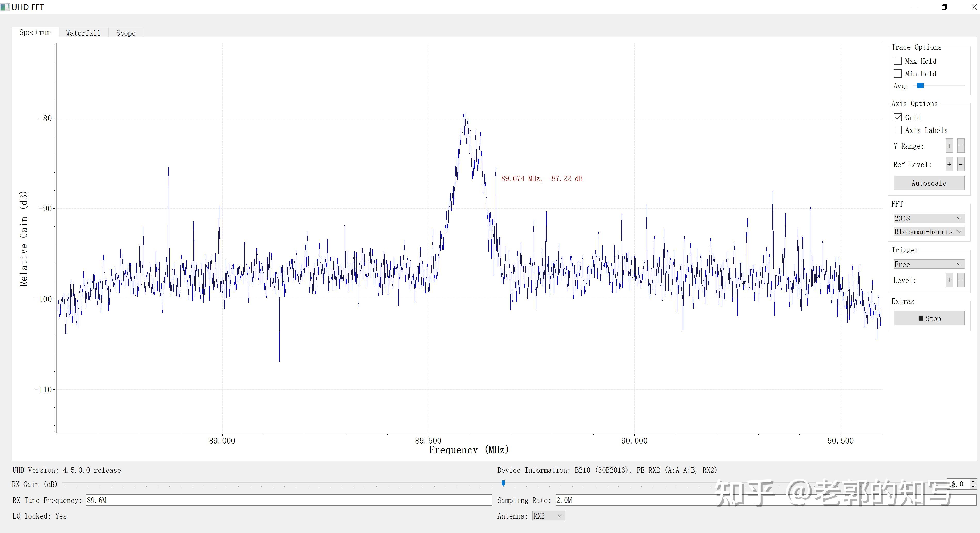Tick the Axis Labels checkbox

pos(897,130)
